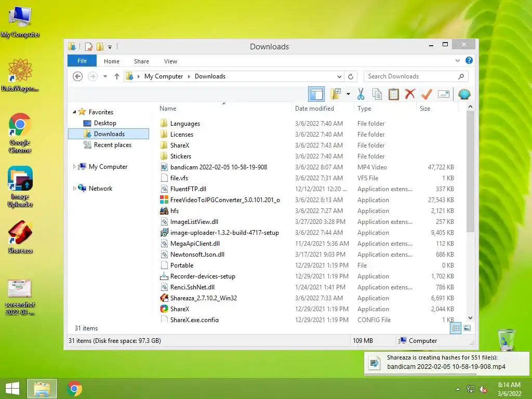
Task: Switch to Details view layout
Action: (x=455, y=328)
